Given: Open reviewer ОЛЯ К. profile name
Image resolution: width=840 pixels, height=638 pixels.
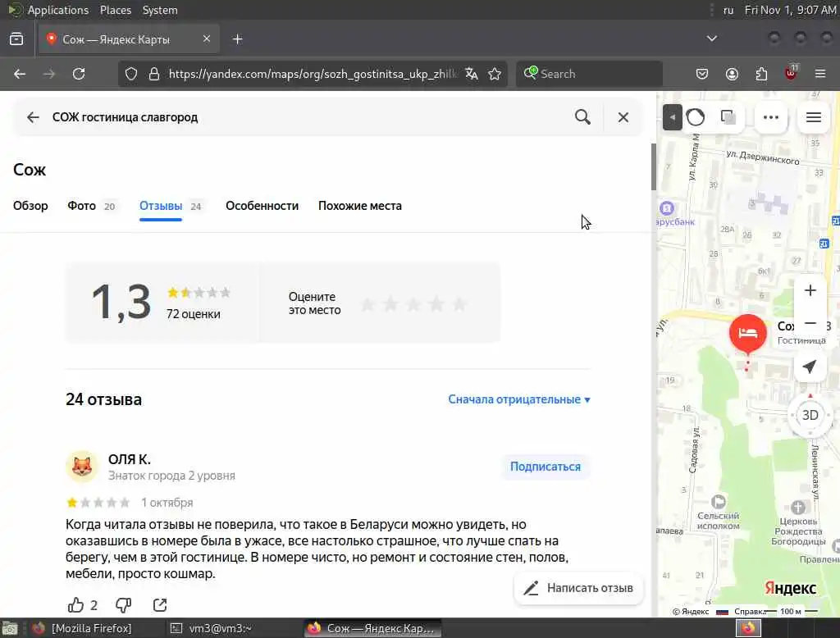Looking at the screenshot, I should tap(130, 459).
